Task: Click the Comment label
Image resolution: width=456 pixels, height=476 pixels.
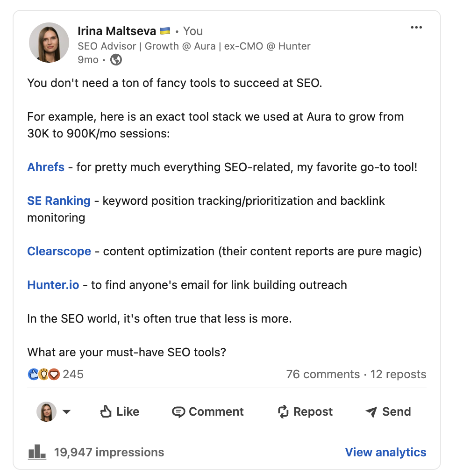Action: pyautogui.click(x=216, y=411)
